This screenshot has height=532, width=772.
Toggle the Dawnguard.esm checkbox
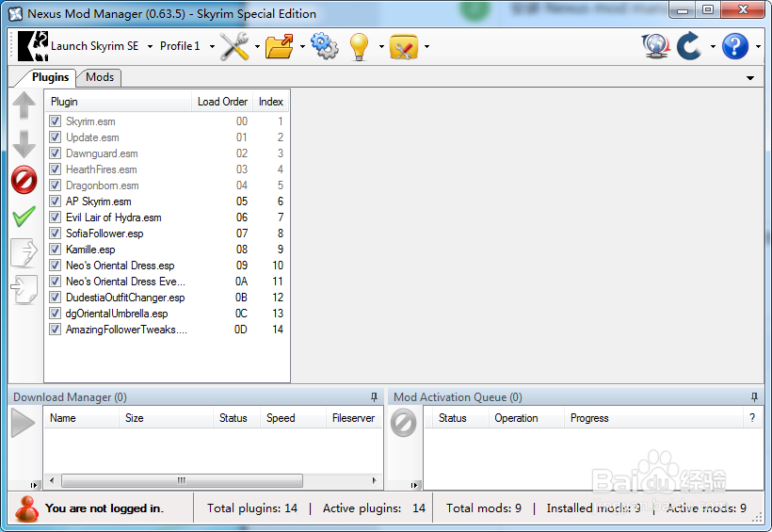tap(56, 153)
